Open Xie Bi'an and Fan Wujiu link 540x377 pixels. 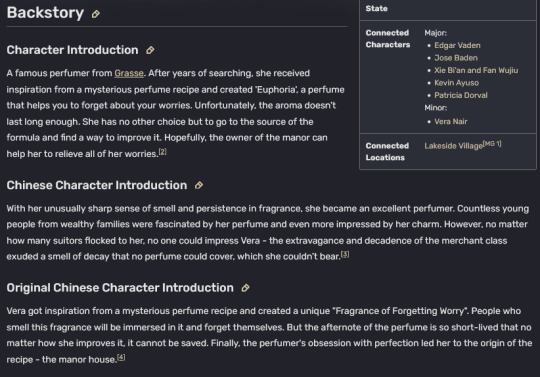tap(476, 70)
